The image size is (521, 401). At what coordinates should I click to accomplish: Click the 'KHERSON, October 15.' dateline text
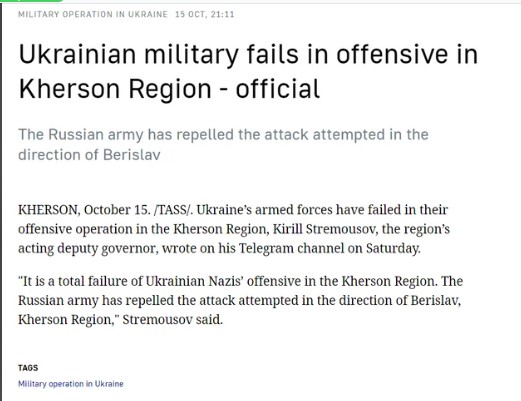[x=84, y=210]
